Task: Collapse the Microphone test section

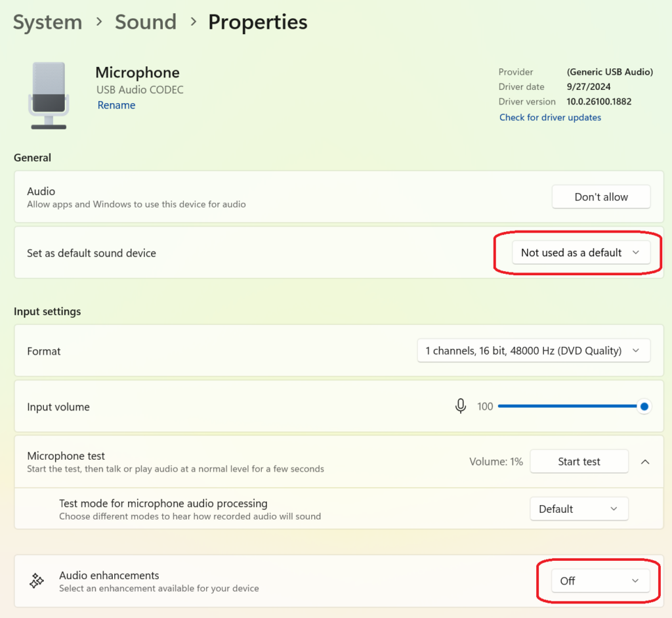Action: coord(644,462)
